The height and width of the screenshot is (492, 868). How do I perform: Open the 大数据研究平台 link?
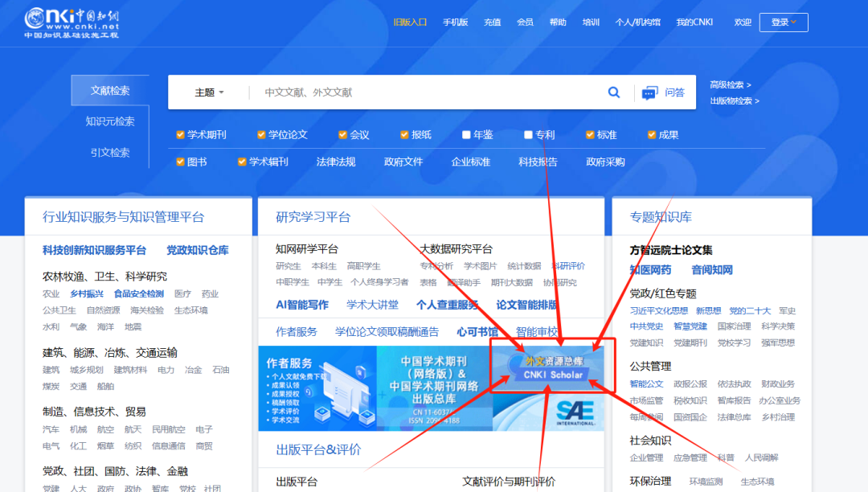coord(457,249)
